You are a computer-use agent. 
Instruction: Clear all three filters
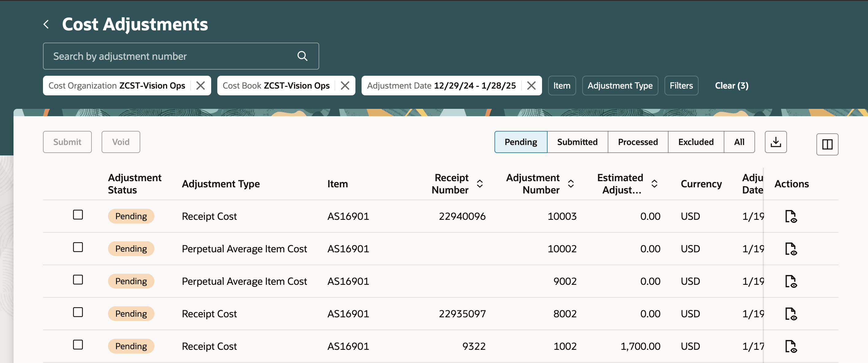[x=731, y=85]
